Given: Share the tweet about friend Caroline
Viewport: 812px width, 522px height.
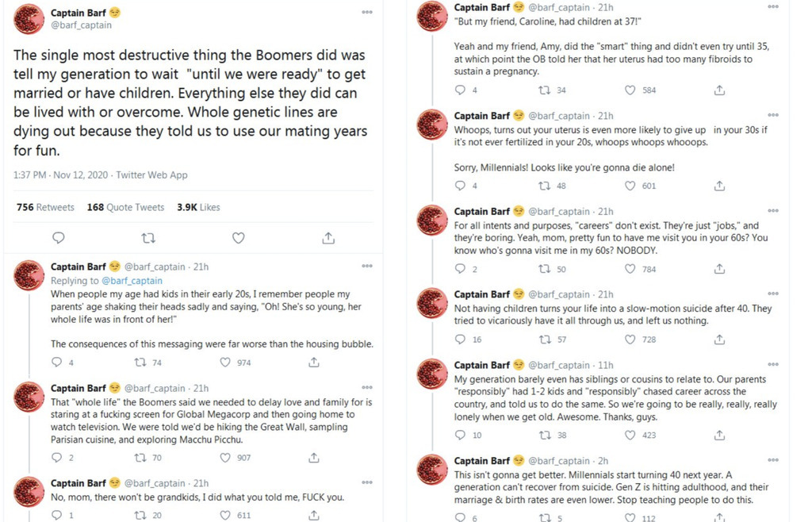Looking at the screenshot, I should pyautogui.click(x=719, y=90).
